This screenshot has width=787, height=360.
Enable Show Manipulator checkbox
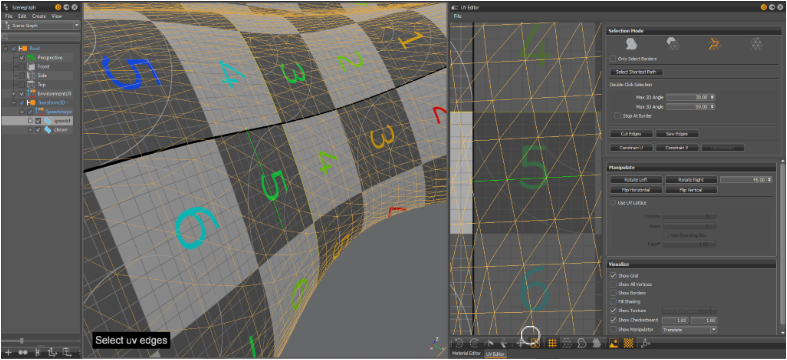click(x=613, y=329)
